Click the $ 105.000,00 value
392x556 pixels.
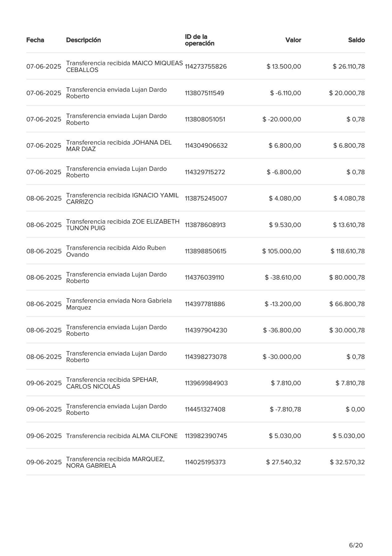(282, 251)
